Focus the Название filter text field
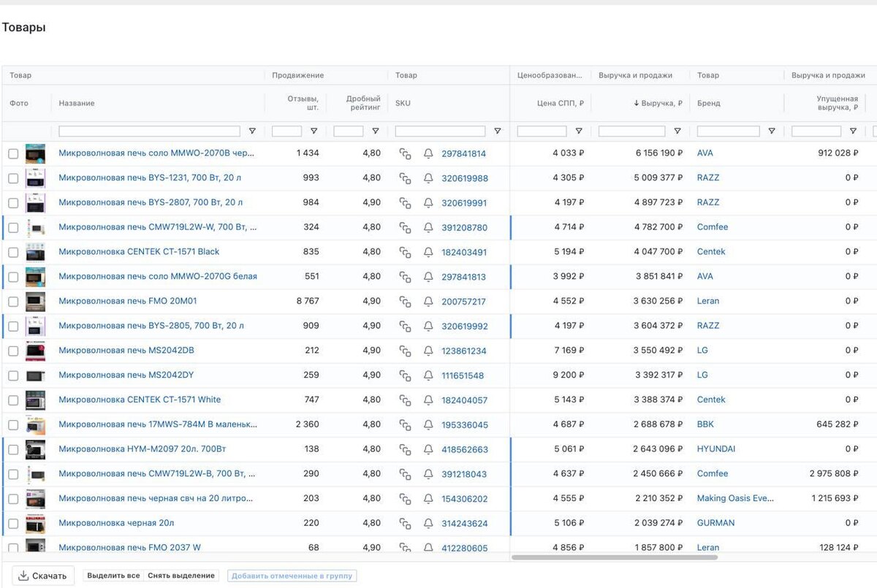 pos(149,131)
